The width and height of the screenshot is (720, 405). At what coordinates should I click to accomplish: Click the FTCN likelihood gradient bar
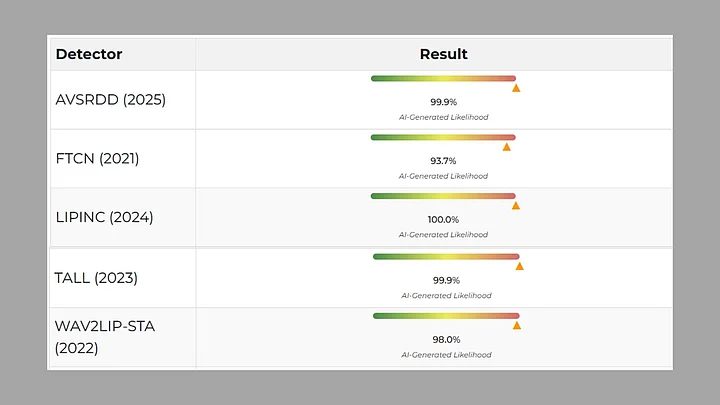click(443, 137)
